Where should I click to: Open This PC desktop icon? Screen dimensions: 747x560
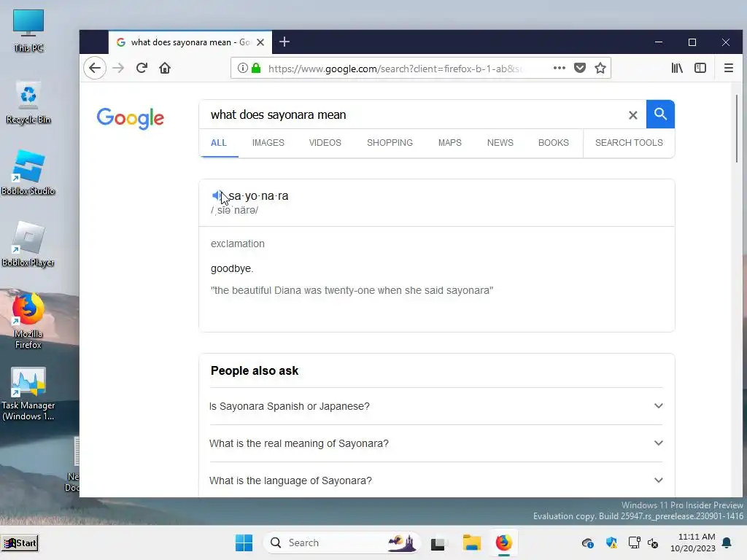click(28, 31)
